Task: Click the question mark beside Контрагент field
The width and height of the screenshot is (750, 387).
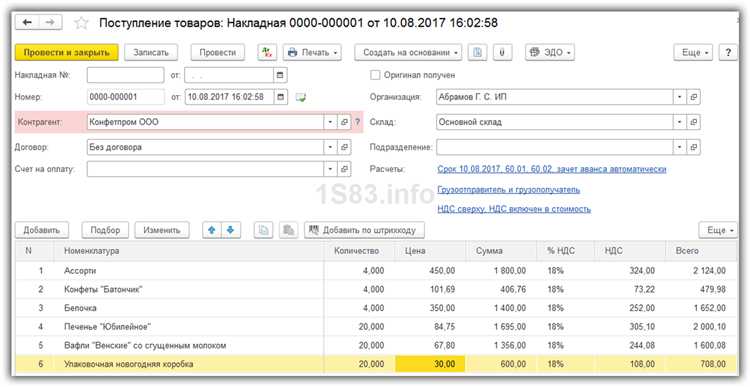Action: coord(357,122)
